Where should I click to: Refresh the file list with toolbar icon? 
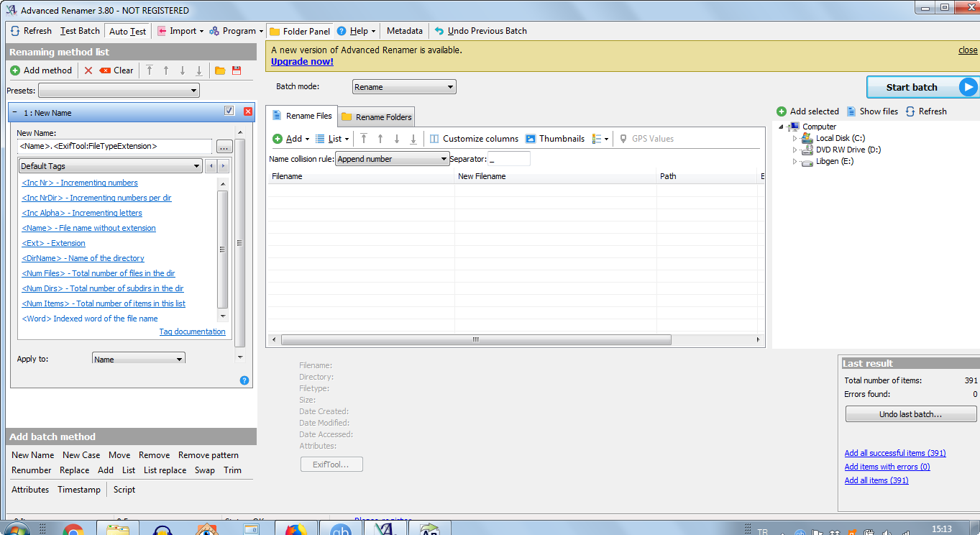point(30,31)
